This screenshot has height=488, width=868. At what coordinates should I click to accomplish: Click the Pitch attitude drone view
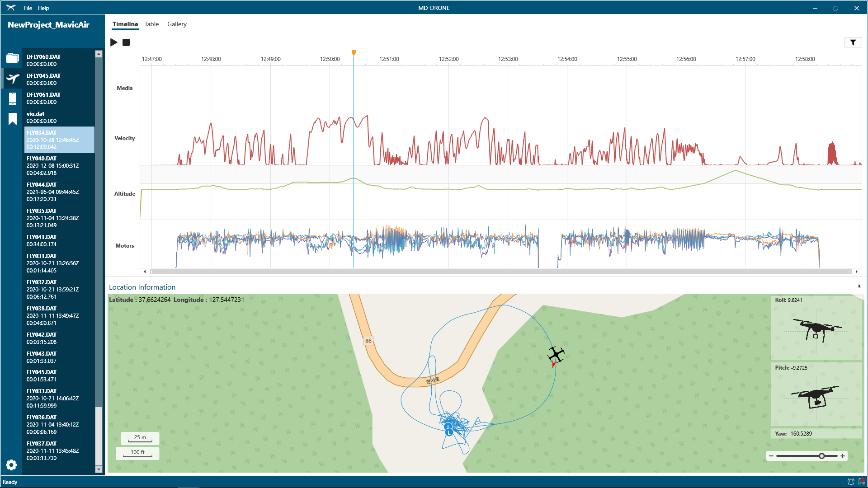(x=816, y=394)
